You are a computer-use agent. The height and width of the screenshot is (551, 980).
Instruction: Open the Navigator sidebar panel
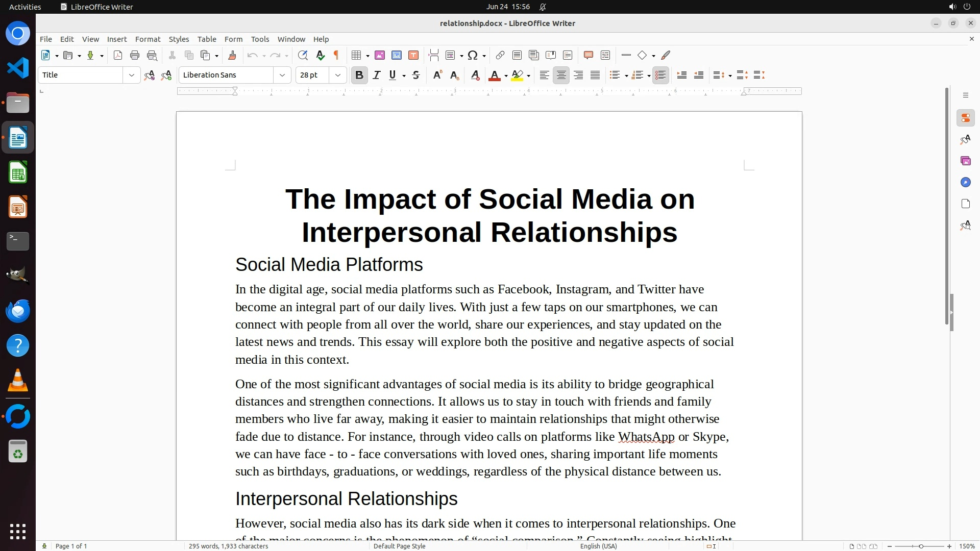(965, 183)
